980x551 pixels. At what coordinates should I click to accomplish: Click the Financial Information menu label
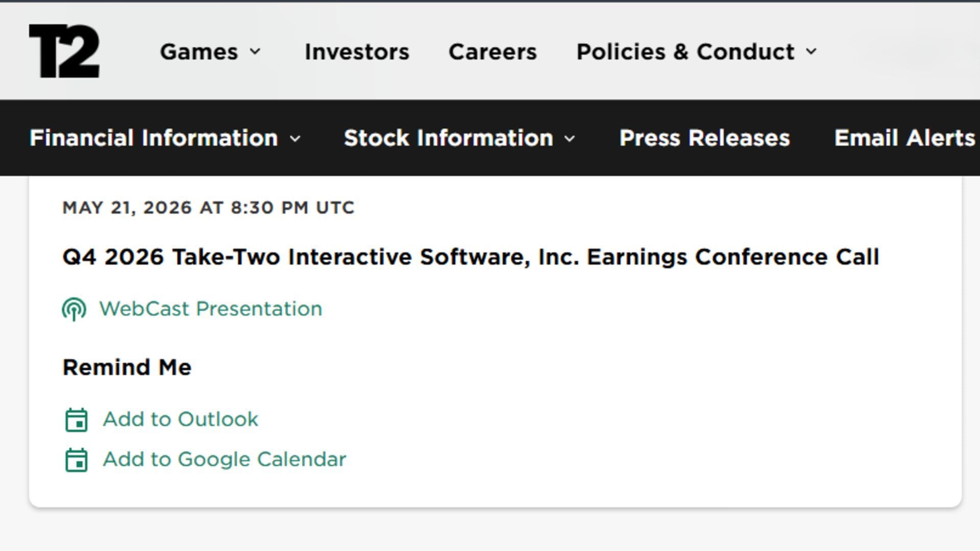click(154, 138)
